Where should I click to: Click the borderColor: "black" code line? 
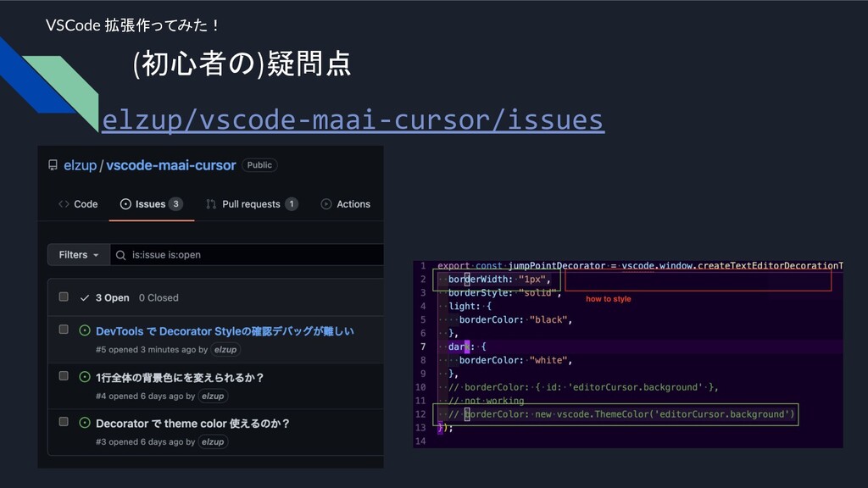coord(515,319)
